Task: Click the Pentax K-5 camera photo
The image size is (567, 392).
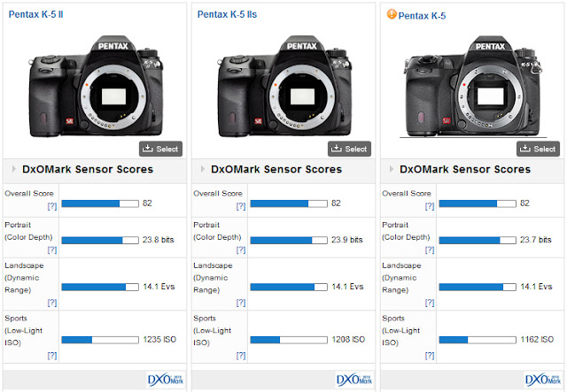Action: click(472, 88)
